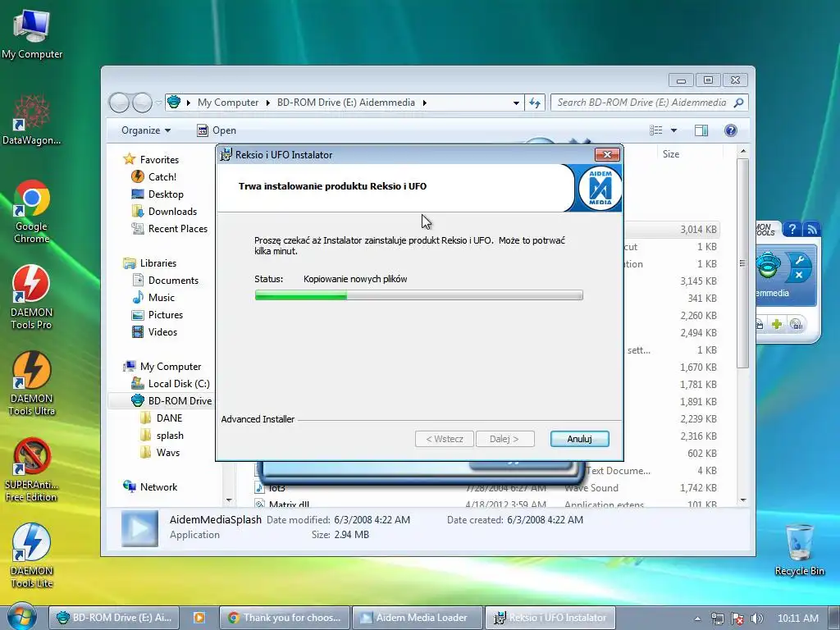The image size is (840, 630).
Task: Open the recent pages dropdown next to nav buttons
Action: pos(158,103)
